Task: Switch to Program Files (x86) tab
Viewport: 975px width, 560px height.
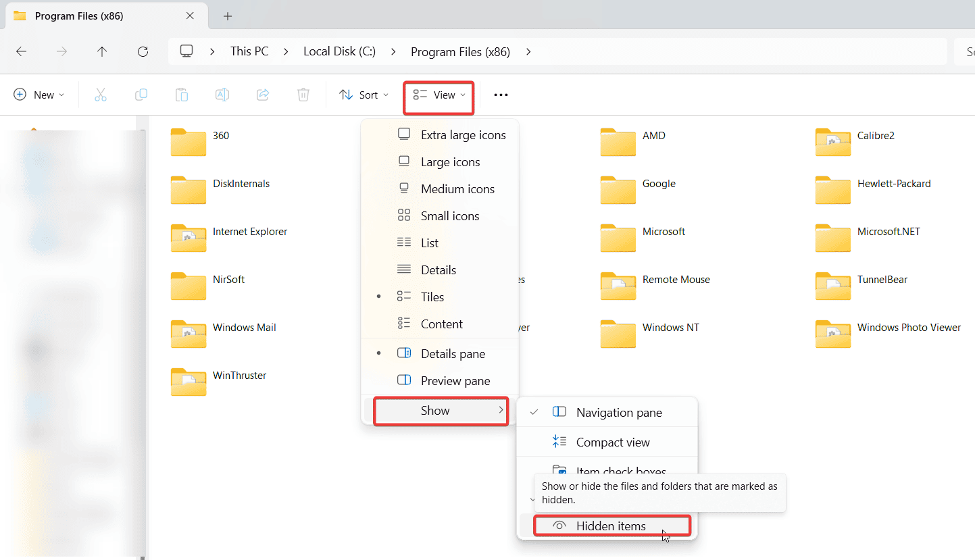Action: (105, 16)
